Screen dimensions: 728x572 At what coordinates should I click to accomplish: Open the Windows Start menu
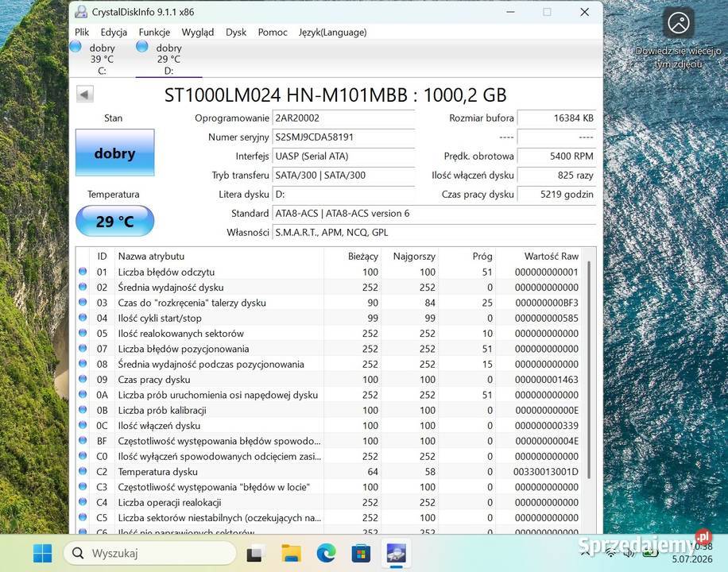click(43, 553)
